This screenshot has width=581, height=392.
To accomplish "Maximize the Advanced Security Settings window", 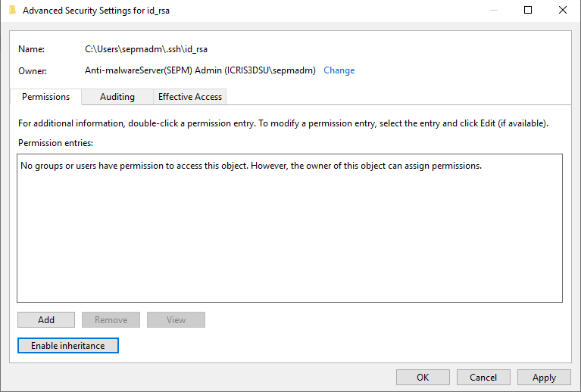I will pyautogui.click(x=528, y=11).
